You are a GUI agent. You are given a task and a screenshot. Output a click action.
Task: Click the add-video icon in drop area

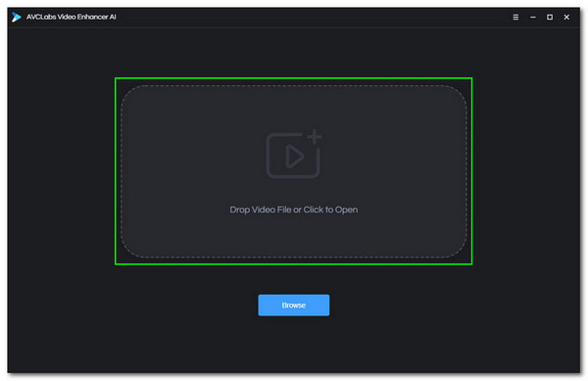[294, 154]
